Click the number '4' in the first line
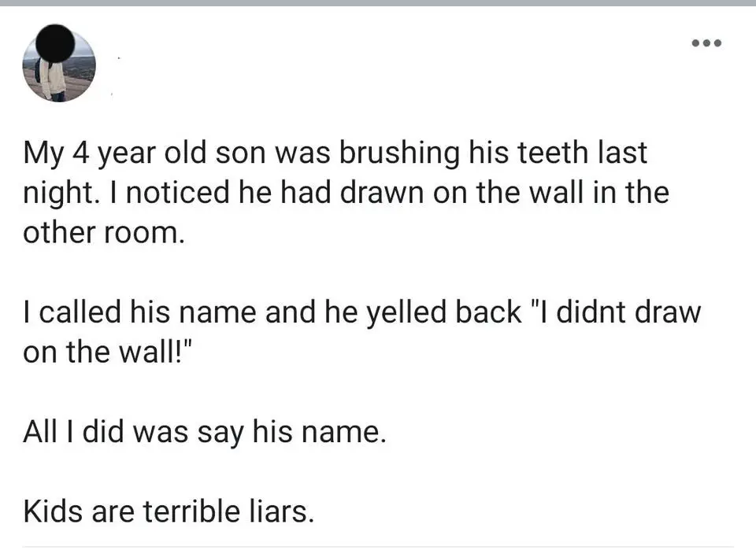756x550 pixels. coord(80,153)
